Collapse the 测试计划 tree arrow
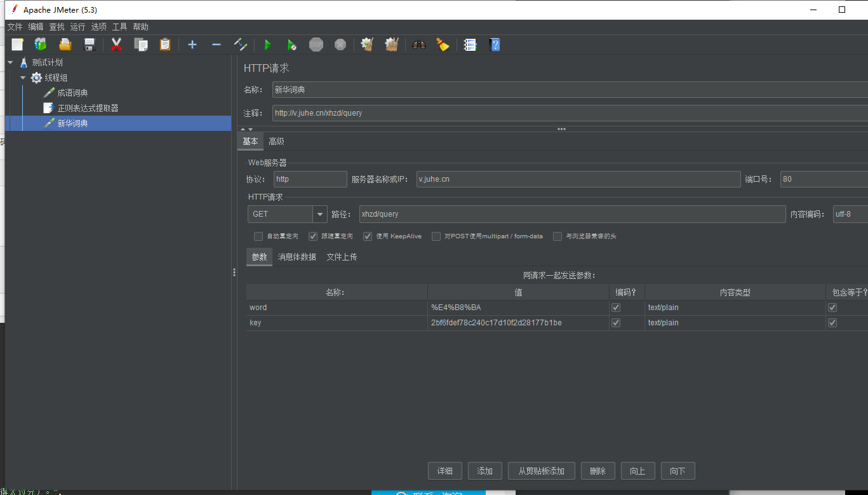 coord(10,62)
